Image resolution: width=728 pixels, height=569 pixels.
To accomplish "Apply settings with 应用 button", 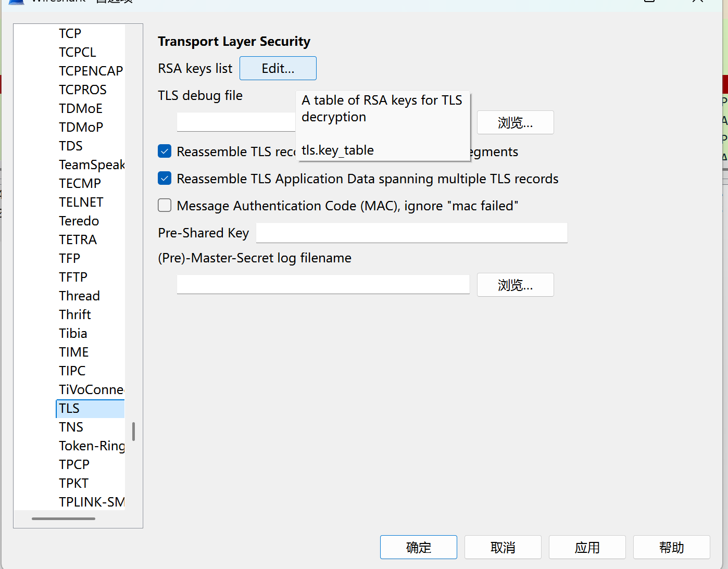I will coord(587,547).
